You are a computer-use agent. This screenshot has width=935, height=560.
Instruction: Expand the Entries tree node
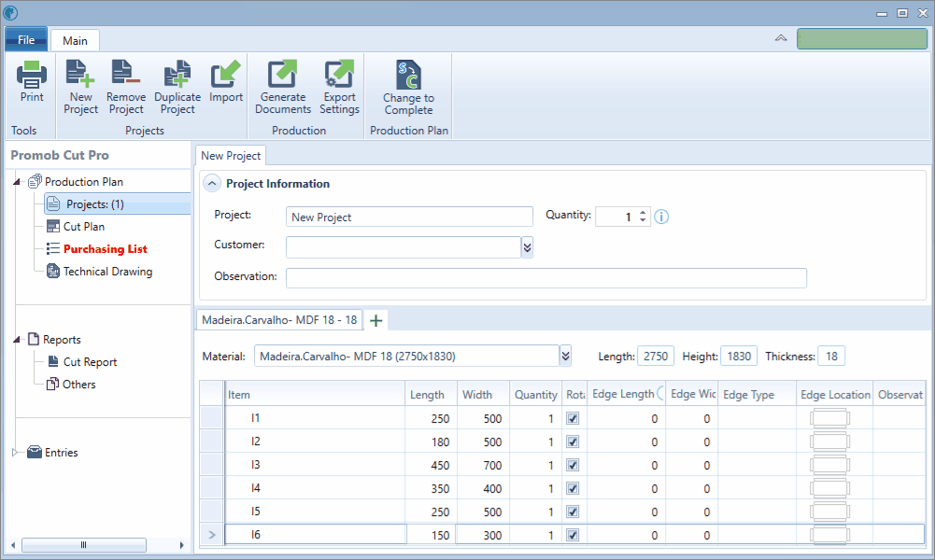[15, 452]
